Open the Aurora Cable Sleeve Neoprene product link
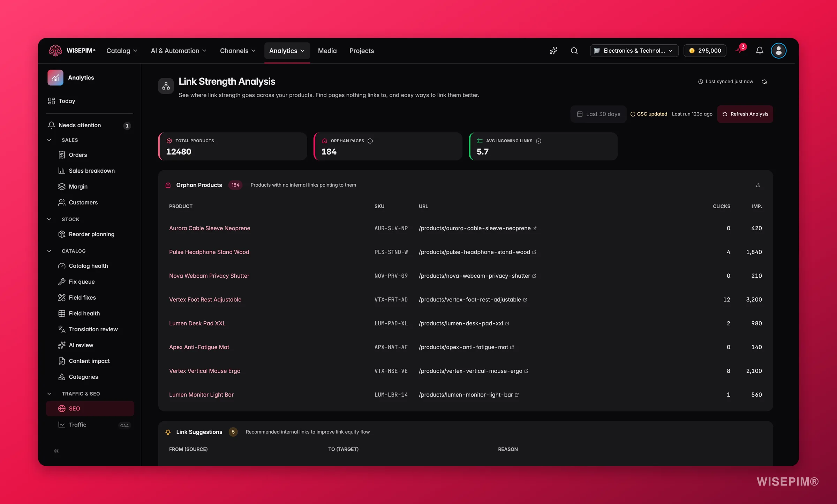Screen dimensions: 837x504 210,228
